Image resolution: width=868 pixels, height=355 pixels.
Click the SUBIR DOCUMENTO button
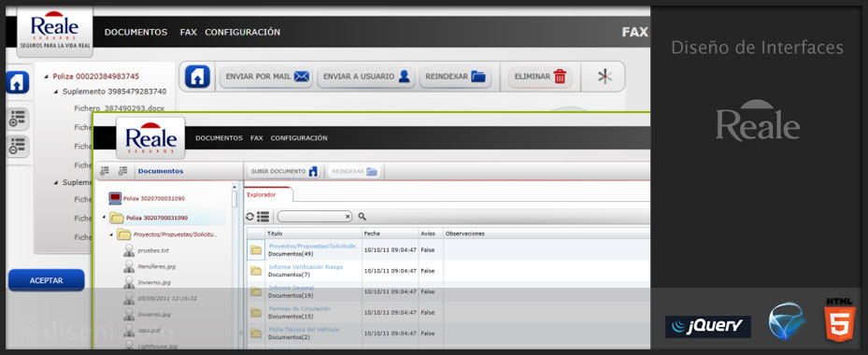click(x=284, y=172)
